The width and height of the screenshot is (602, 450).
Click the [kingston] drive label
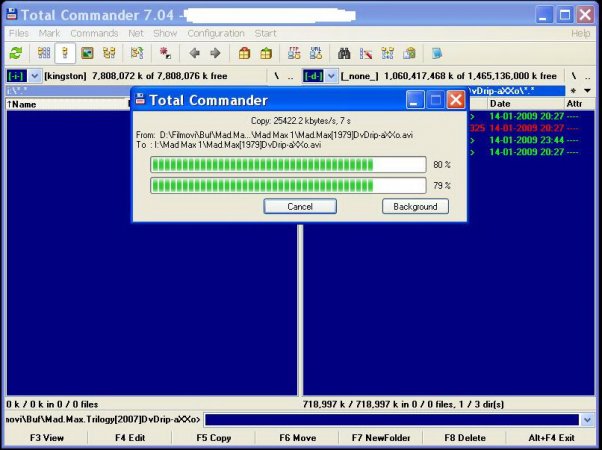tap(65, 76)
